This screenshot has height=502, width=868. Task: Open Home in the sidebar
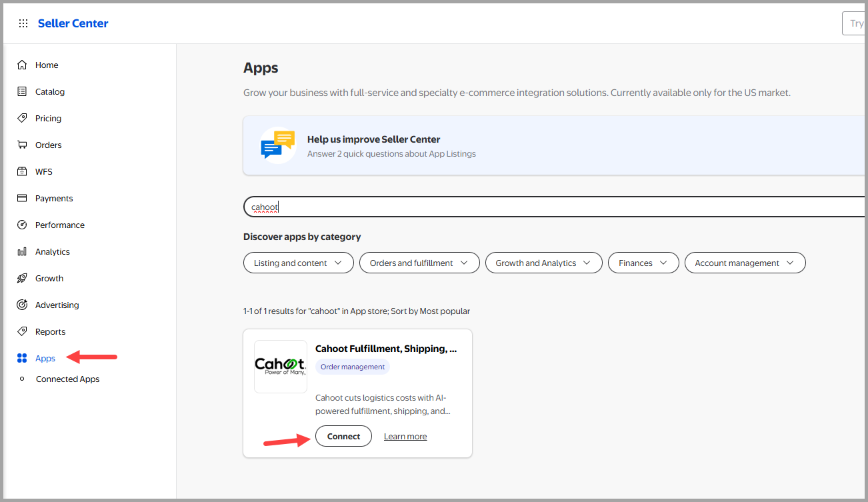(x=47, y=65)
